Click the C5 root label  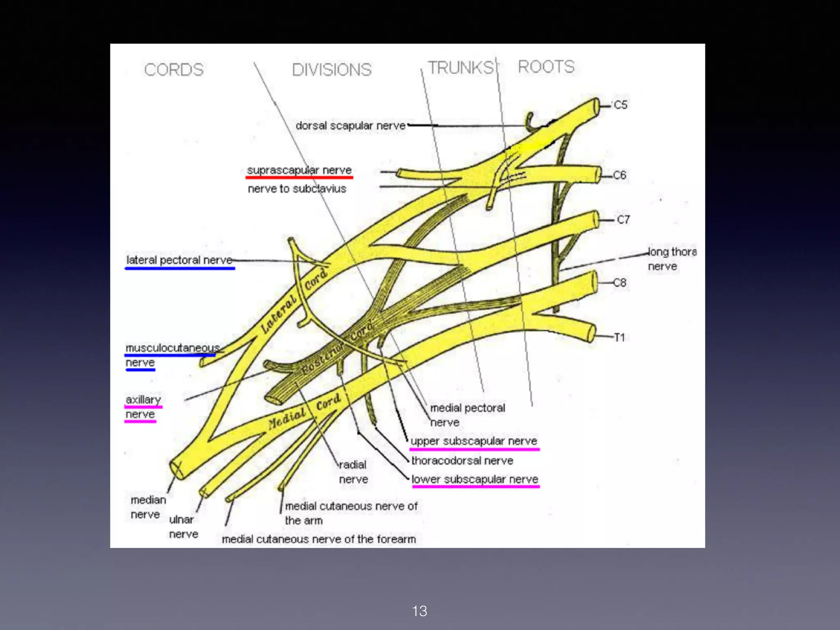point(620,105)
